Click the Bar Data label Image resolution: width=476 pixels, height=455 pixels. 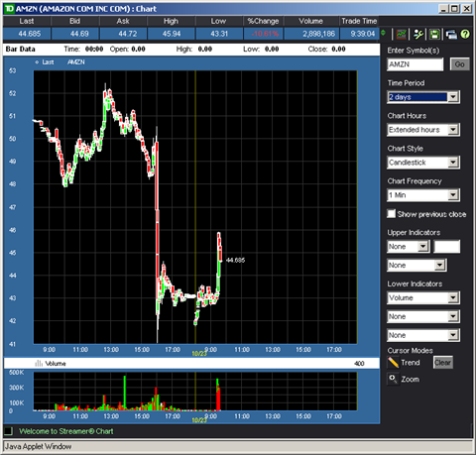[x=20, y=49]
